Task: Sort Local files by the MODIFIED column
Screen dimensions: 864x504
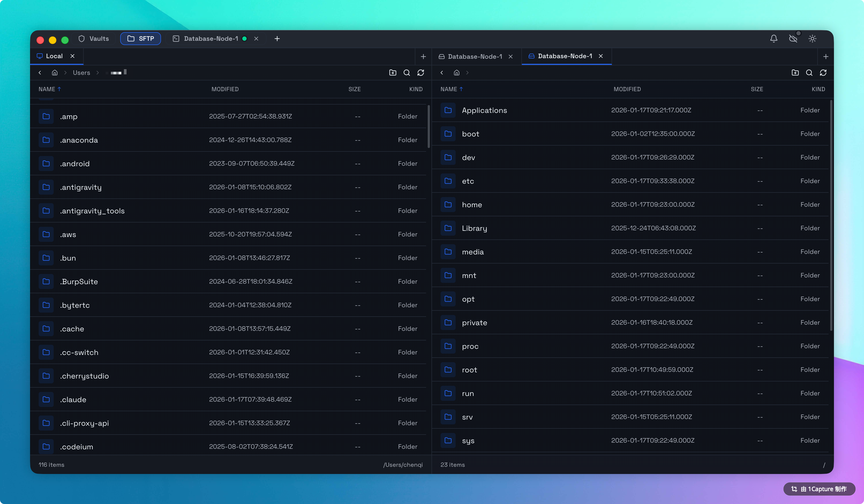Action: pyautogui.click(x=225, y=89)
